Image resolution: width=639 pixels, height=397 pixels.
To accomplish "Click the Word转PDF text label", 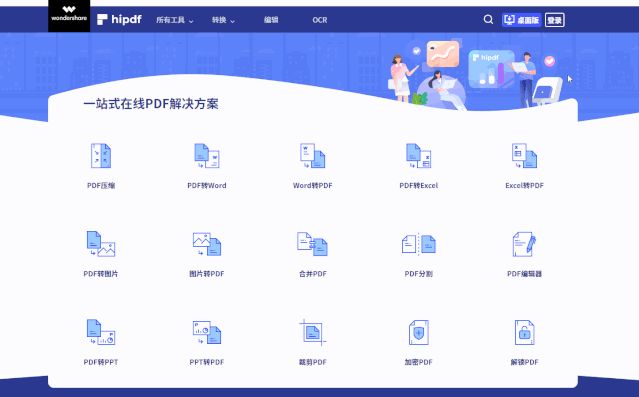I will tap(313, 185).
